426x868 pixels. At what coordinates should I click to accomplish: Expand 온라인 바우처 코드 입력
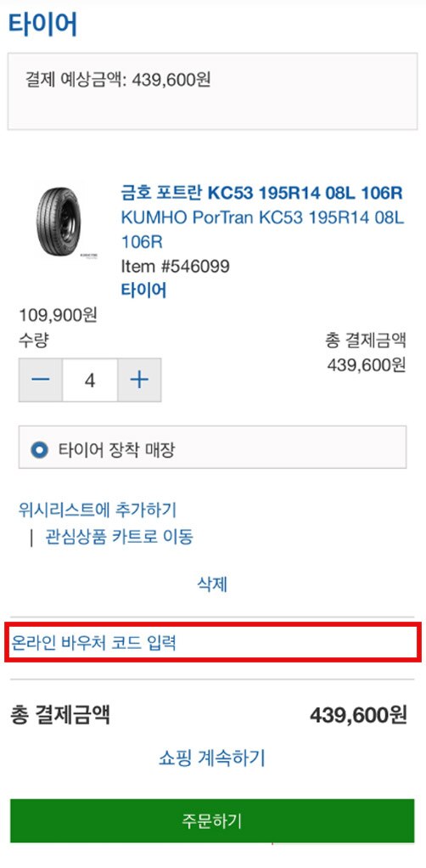212,642
